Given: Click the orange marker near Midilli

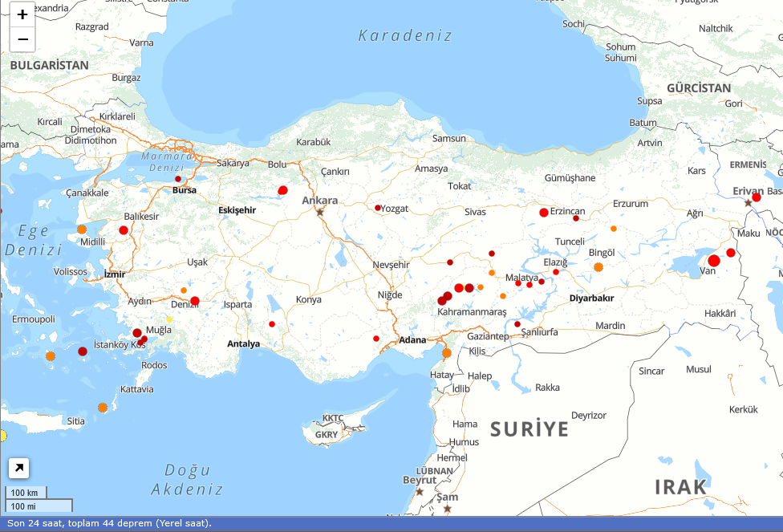Looking at the screenshot, I should pyautogui.click(x=82, y=229).
